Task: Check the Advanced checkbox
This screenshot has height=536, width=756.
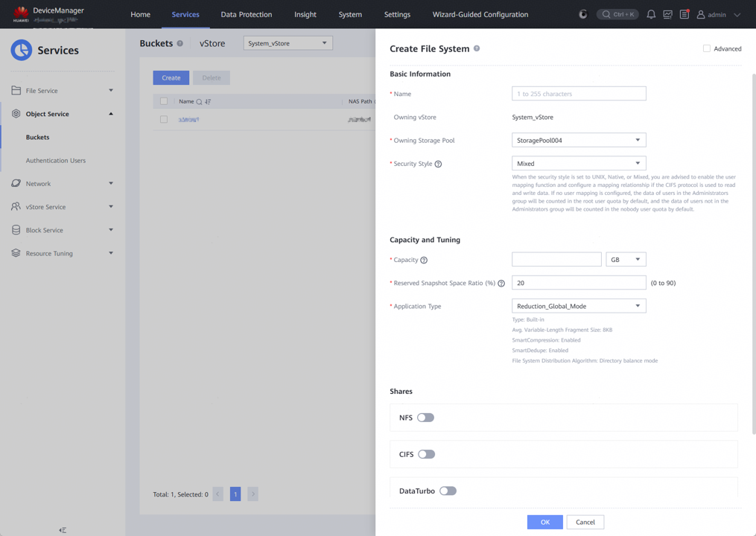Action: click(x=707, y=48)
